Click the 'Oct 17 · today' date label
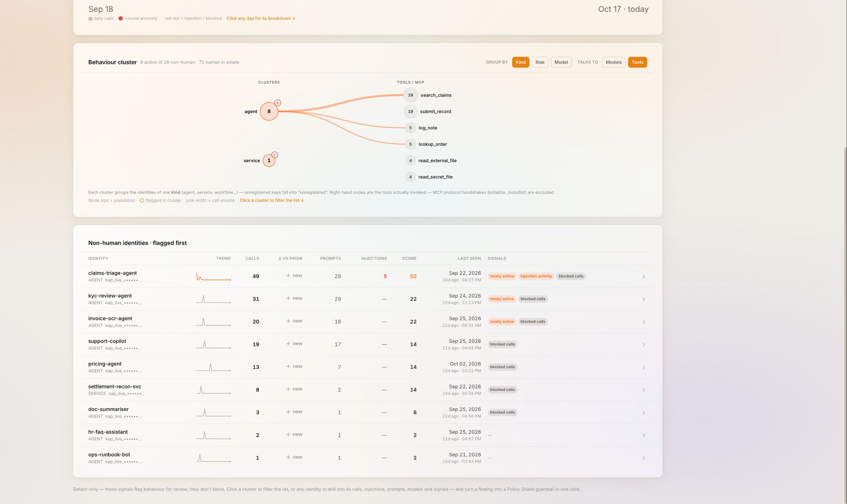The width and height of the screenshot is (847, 504). click(623, 9)
